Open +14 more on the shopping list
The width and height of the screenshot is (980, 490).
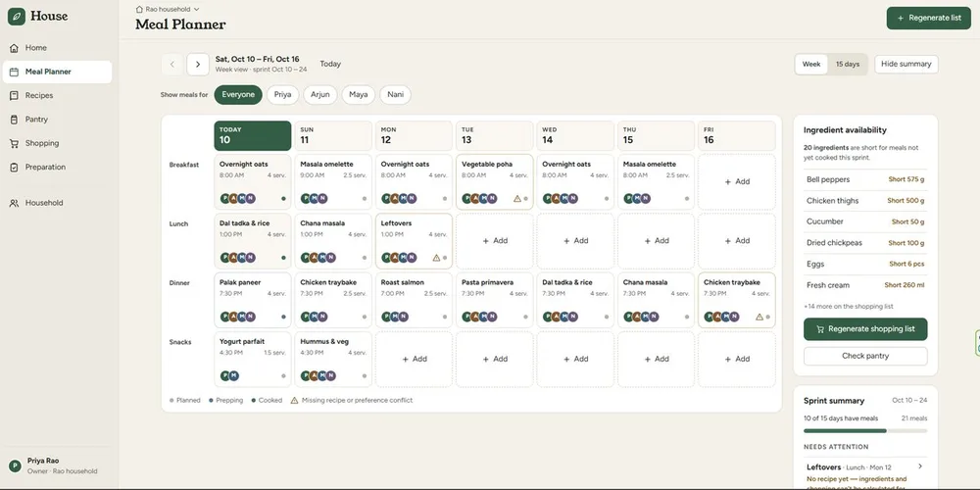(848, 306)
